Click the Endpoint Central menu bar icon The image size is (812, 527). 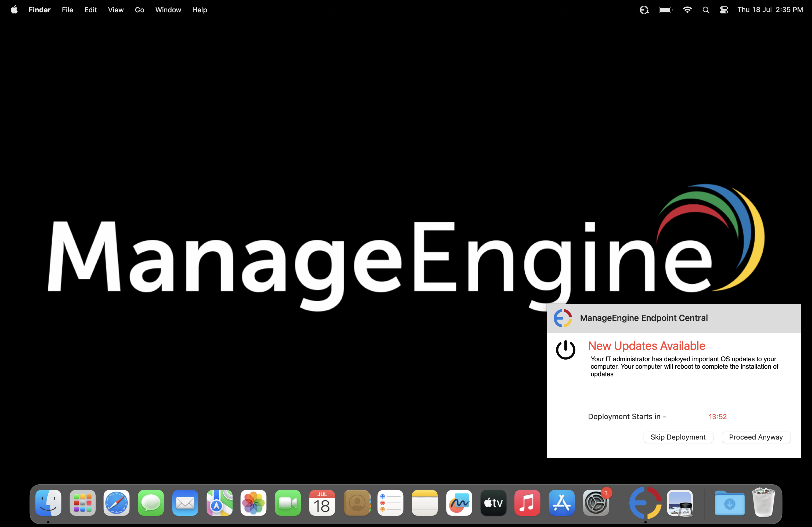click(644, 10)
